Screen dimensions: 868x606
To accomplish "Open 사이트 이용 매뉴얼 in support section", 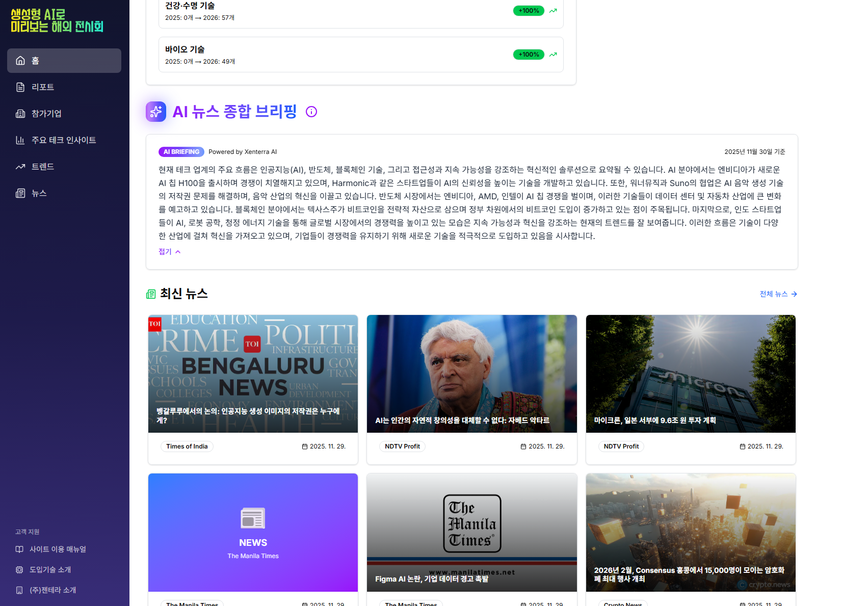I will pyautogui.click(x=58, y=549).
